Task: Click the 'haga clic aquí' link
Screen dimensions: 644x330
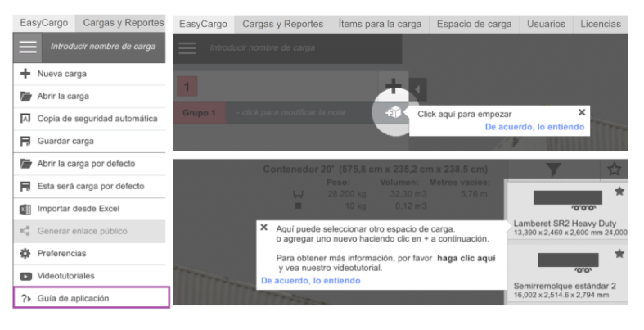Action: [x=466, y=257]
